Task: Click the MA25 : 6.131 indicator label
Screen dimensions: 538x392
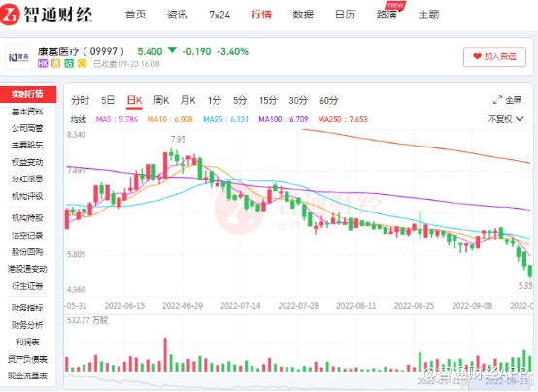Action: (225, 119)
